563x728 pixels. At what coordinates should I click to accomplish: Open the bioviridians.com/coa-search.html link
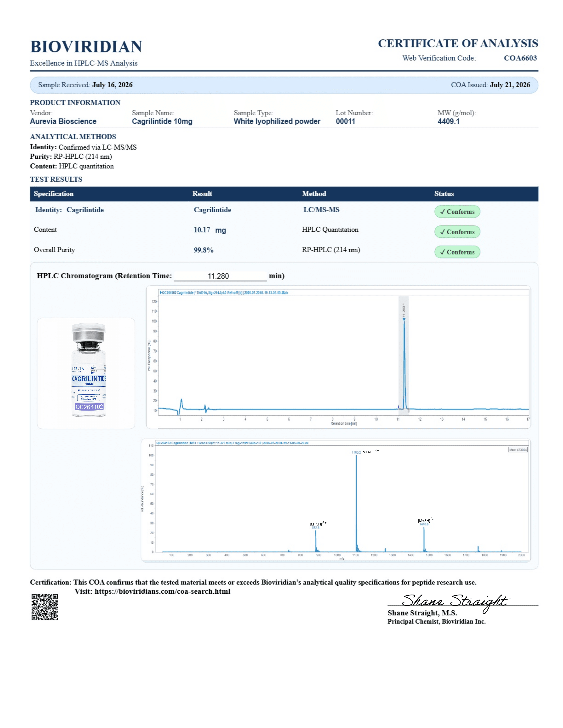[162, 591]
